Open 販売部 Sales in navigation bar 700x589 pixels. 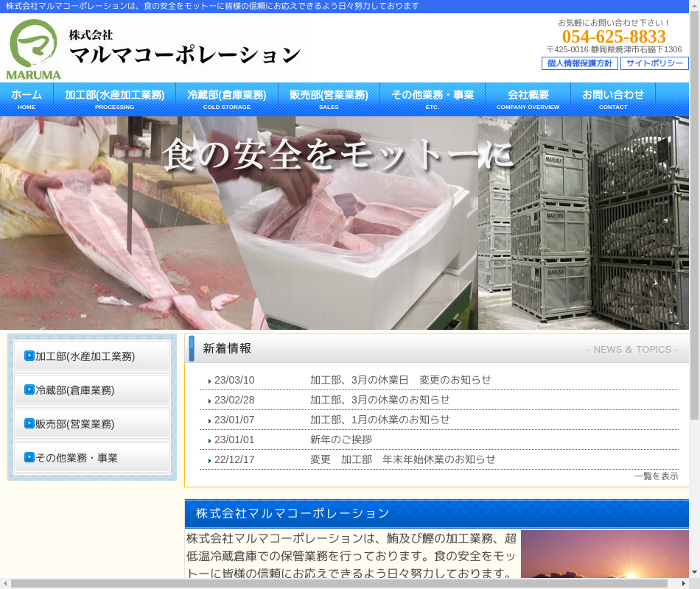click(329, 99)
